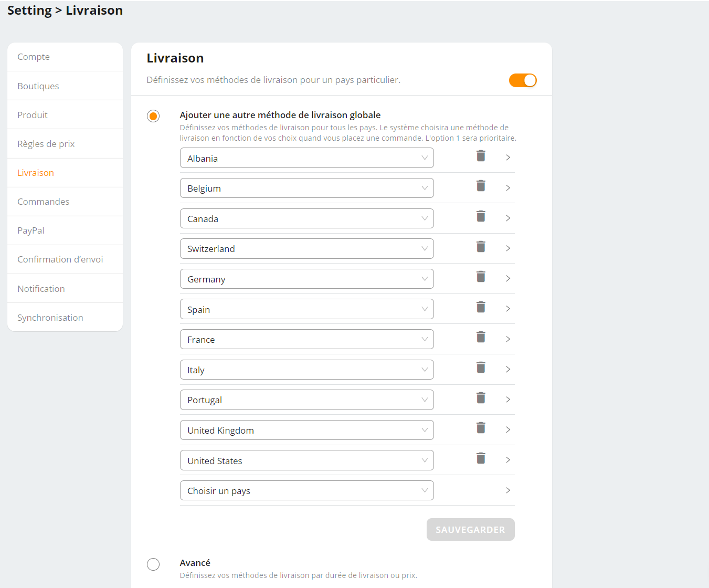Viewport: 709px width, 588px height.
Task: Delete the Albania shipping row
Action: click(x=481, y=156)
